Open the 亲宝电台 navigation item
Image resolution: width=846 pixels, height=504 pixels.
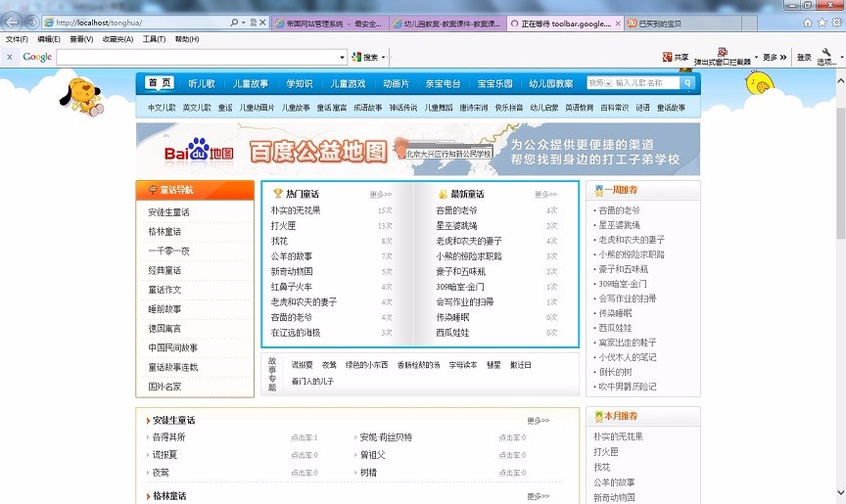443,83
